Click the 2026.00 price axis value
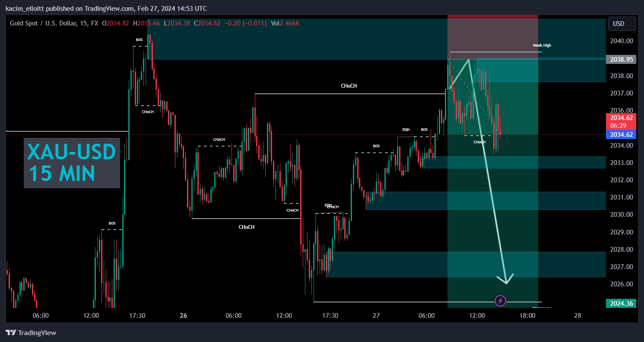644x342 pixels. point(621,284)
